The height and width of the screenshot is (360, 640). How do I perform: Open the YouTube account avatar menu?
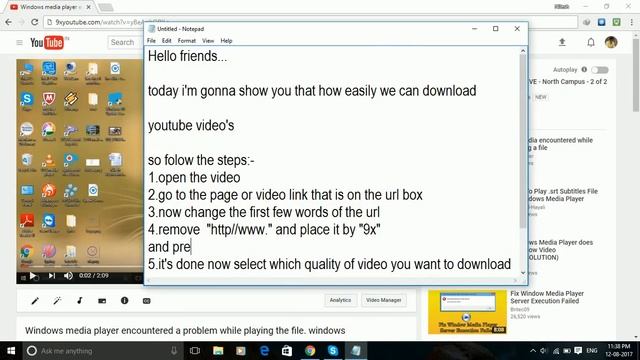click(611, 42)
